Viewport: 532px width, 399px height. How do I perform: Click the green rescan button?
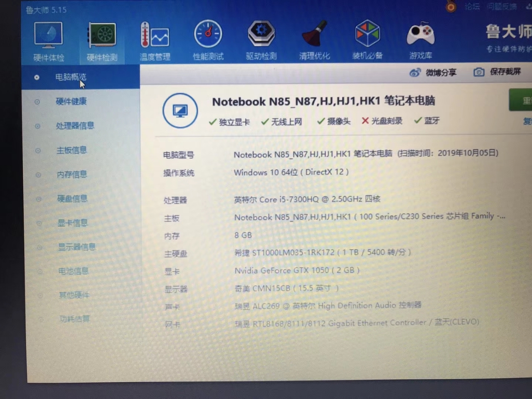(520, 100)
